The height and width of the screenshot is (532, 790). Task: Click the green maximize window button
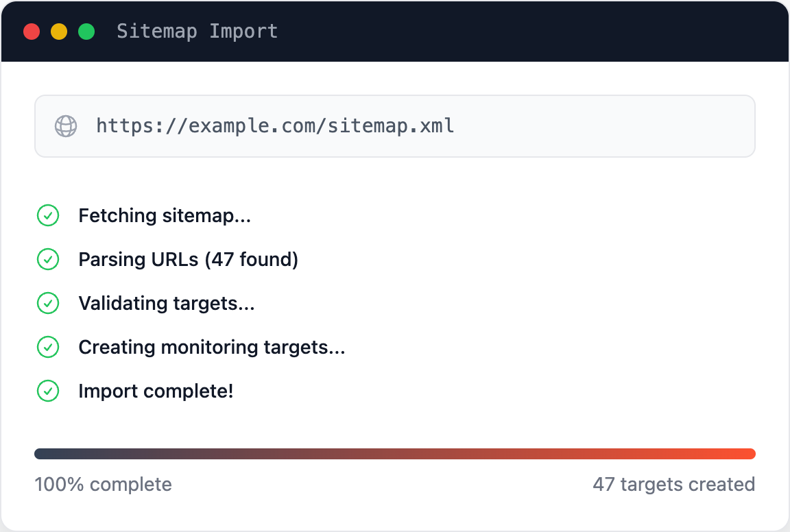tap(86, 32)
